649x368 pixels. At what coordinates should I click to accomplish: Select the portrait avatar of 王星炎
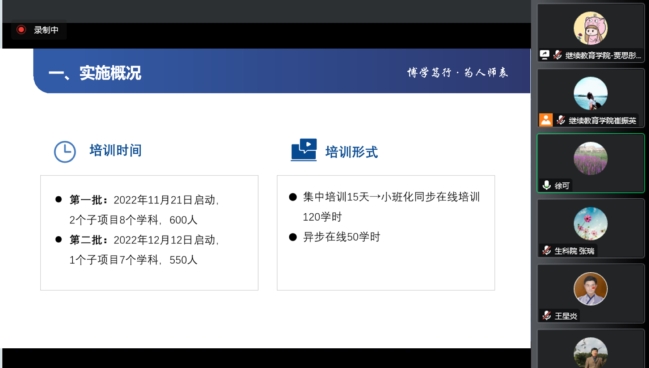tap(590, 289)
